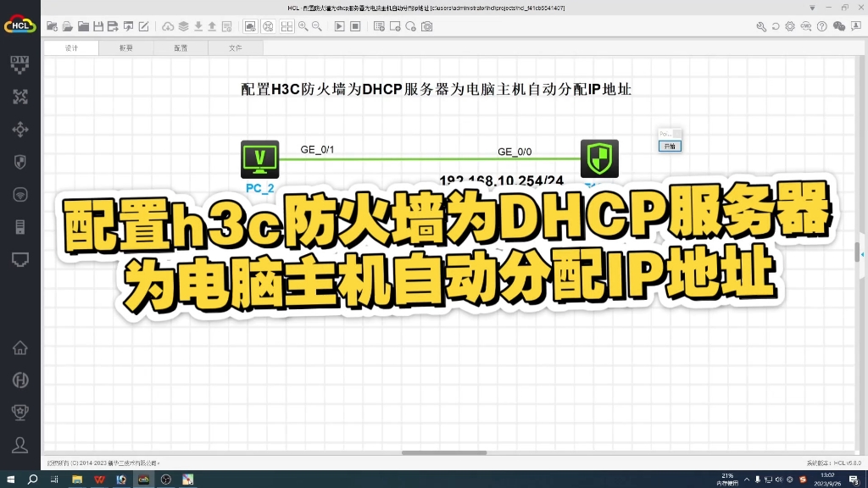Click the small blue button beside the firewall
This screenshot has width=868, height=488.
click(x=670, y=146)
